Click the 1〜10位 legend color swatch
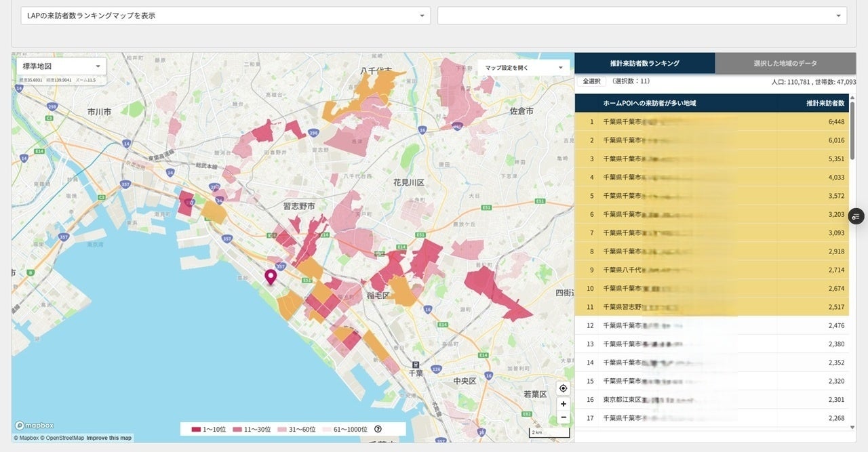Image resolution: width=868 pixels, height=452 pixels. pos(197,429)
